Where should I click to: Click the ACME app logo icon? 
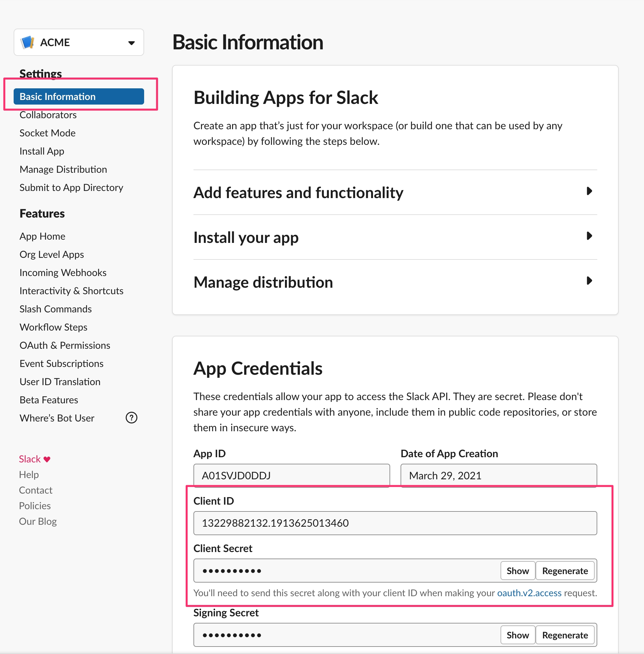coord(27,42)
